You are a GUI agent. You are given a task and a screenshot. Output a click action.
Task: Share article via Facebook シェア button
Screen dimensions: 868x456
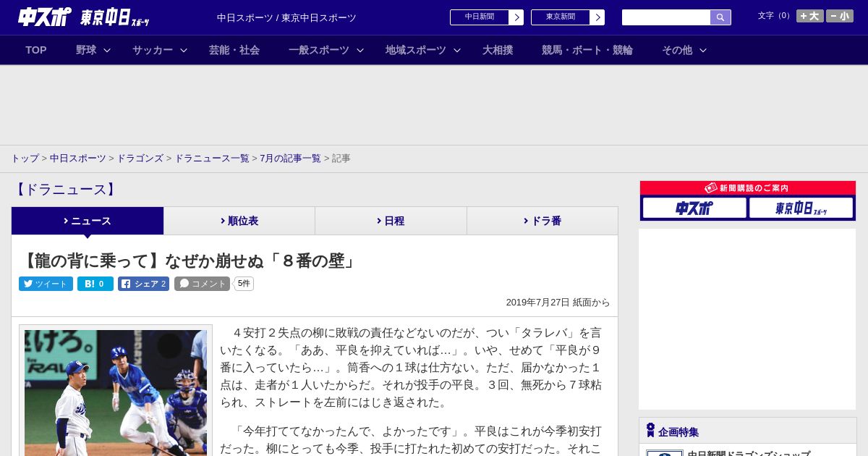(143, 284)
